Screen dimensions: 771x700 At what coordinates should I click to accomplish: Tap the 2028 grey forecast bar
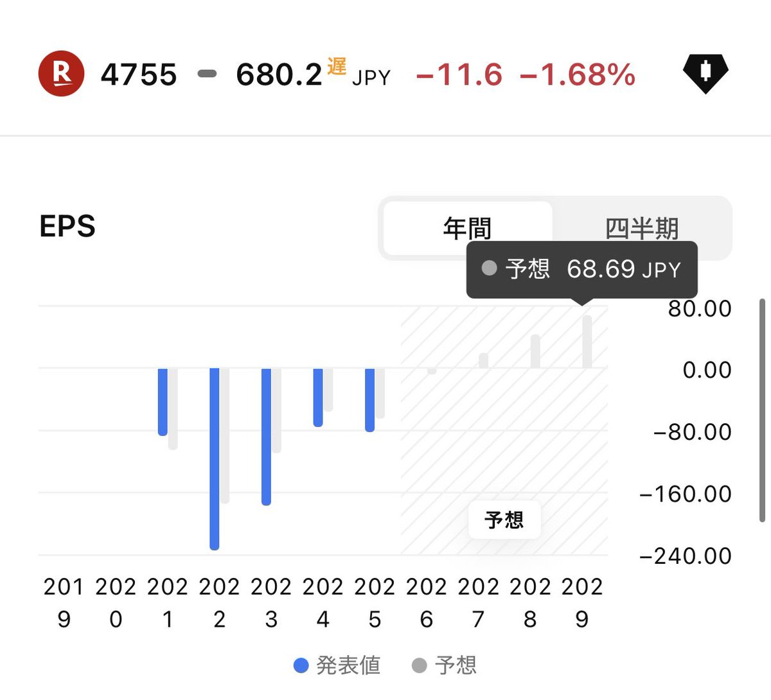pos(535,351)
